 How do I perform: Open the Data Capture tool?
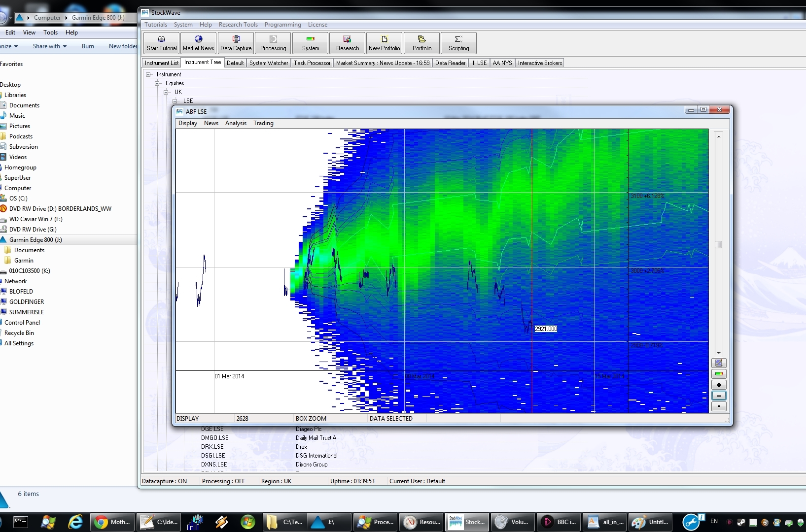(x=236, y=43)
